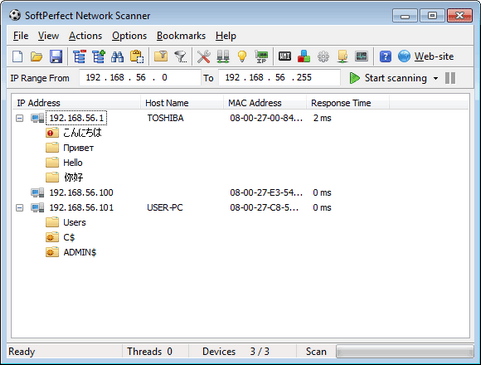Screen dimensions: 481x365
Task: Sort by Response Time column header
Action: (x=348, y=103)
